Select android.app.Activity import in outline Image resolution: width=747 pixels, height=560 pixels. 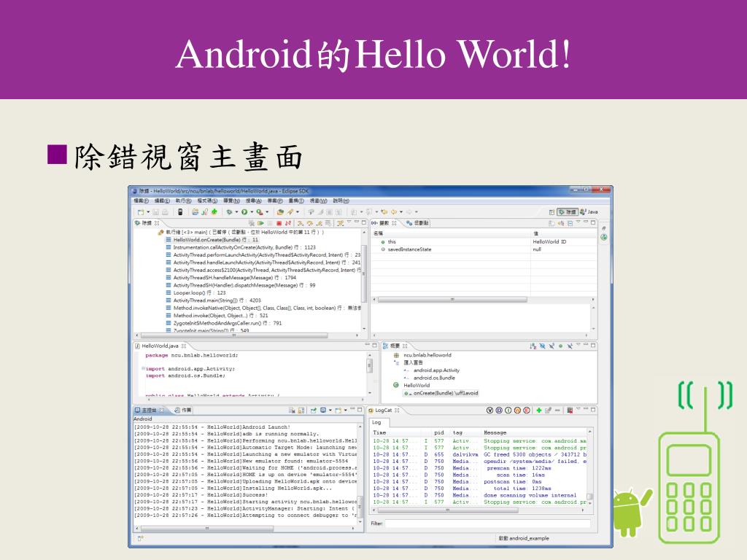coord(432,370)
